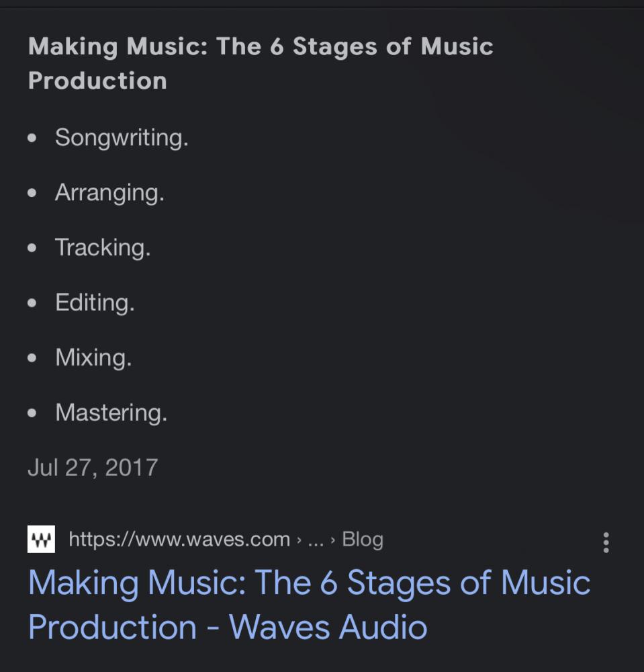Screen dimensions: 644x672
Task: Click the bullet next to Mastering
Action: 33,413
